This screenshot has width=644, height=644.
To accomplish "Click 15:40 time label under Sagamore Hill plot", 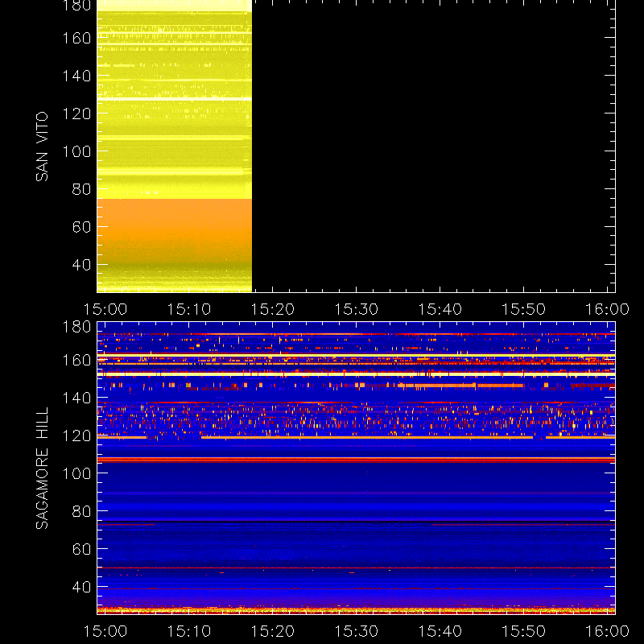I will pos(440,631).
